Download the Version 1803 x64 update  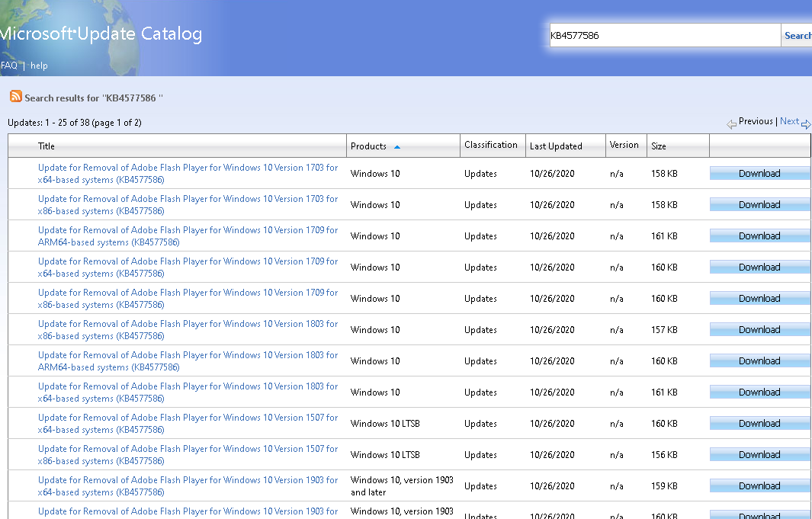(759, 392)
